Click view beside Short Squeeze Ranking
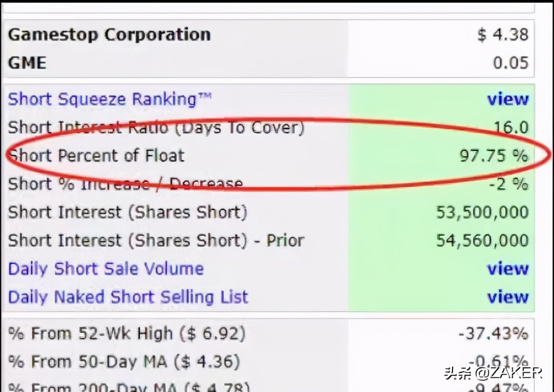 point(507,99)
